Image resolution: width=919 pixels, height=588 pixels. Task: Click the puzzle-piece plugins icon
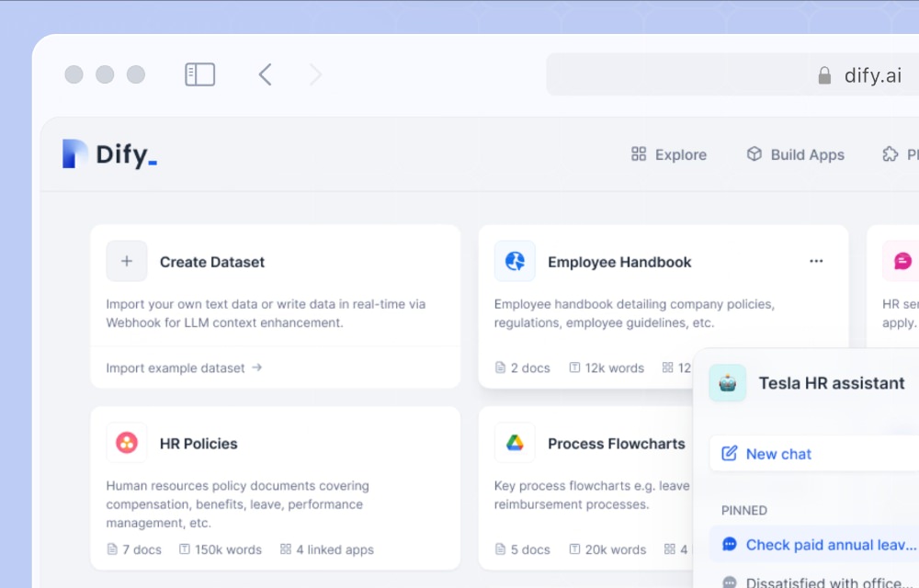point(890,154)
